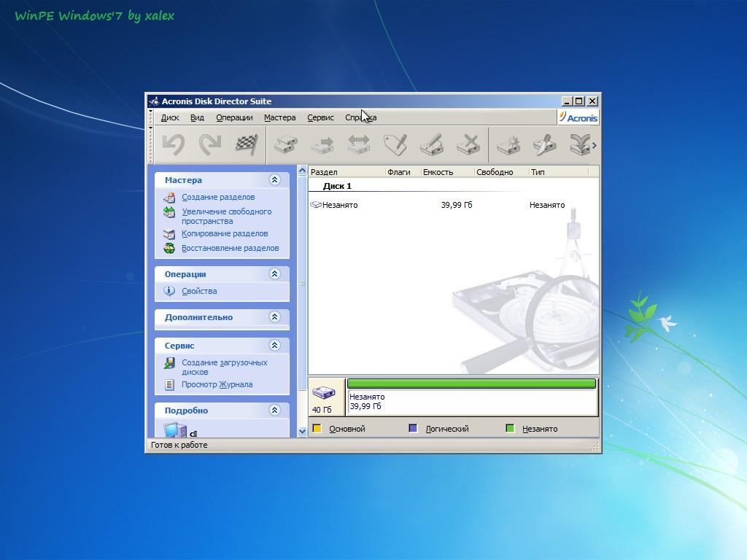This screenshot has height=560, width=747.
Task: Click the pen-on-disk format toolbar icon
Action: [x=432, y=144]
